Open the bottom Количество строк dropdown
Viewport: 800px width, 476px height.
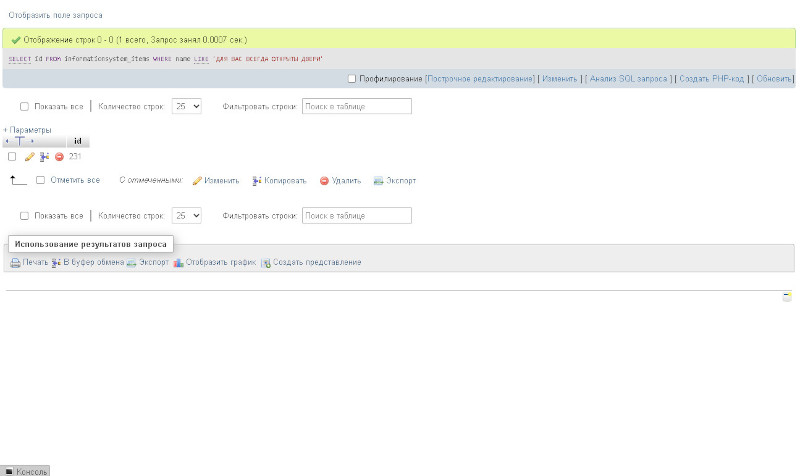pyautogui.click(x=186, y=215)
